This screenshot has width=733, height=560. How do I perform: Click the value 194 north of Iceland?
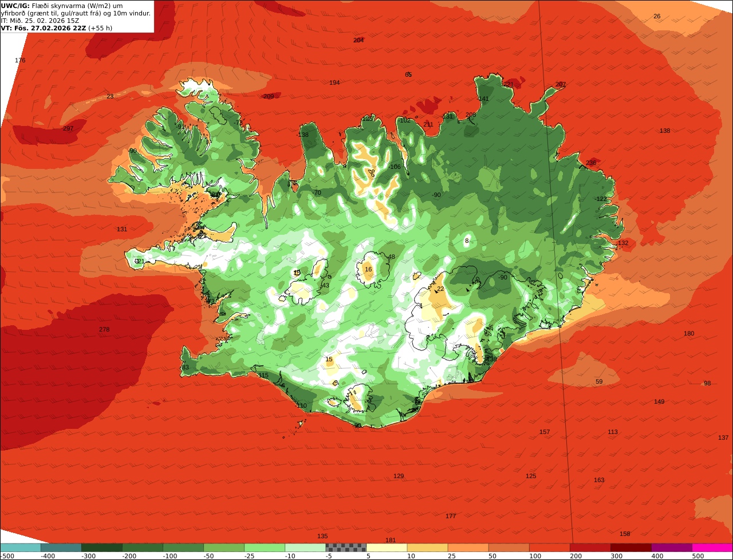click(x=334, y=82)
